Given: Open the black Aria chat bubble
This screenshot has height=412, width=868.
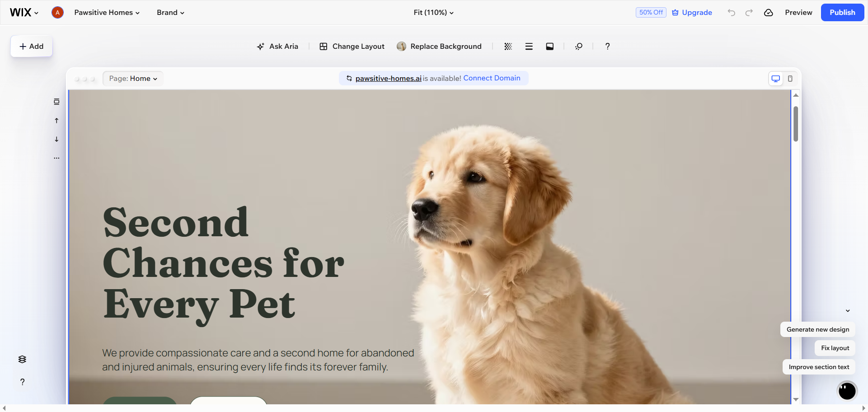Looking at the screenshot, I should coord(847,391).
